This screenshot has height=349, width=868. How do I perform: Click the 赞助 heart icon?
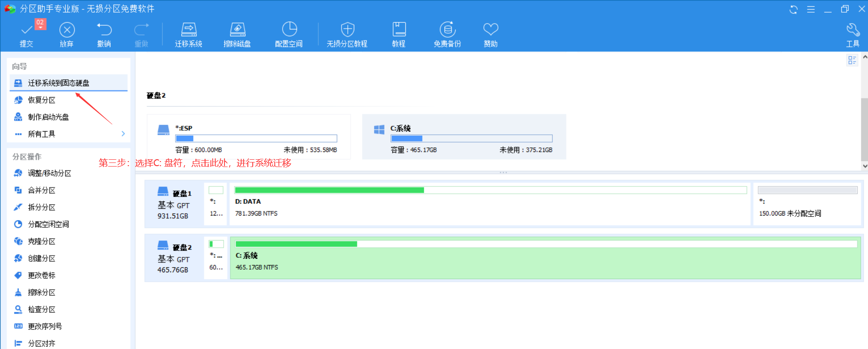(x=491, y=30)
